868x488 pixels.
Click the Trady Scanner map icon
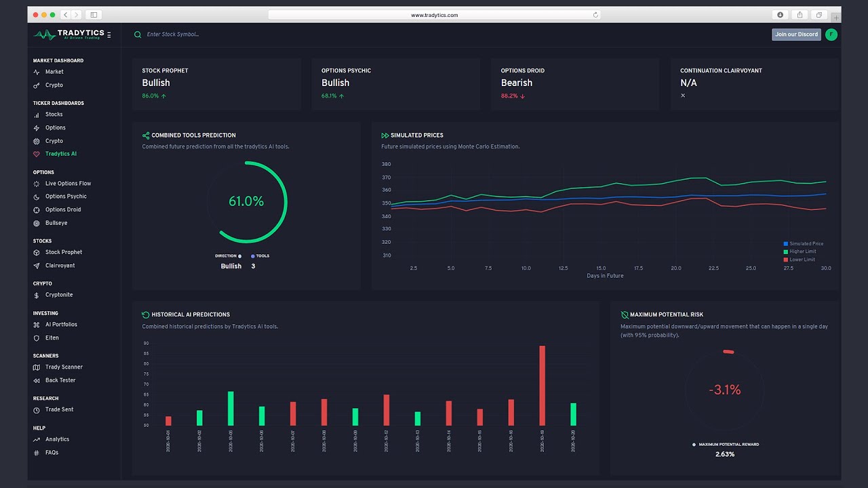[x=37, y=367]
